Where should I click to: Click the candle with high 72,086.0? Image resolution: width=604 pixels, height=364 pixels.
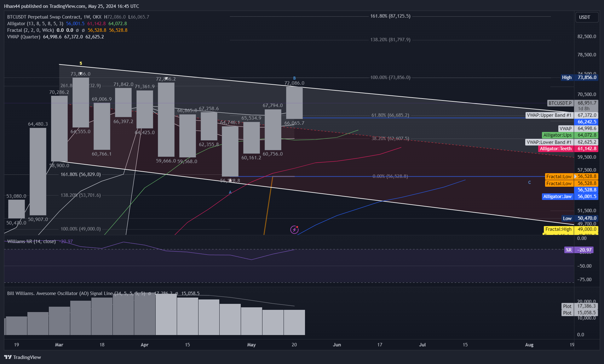(x=294, y=103)
